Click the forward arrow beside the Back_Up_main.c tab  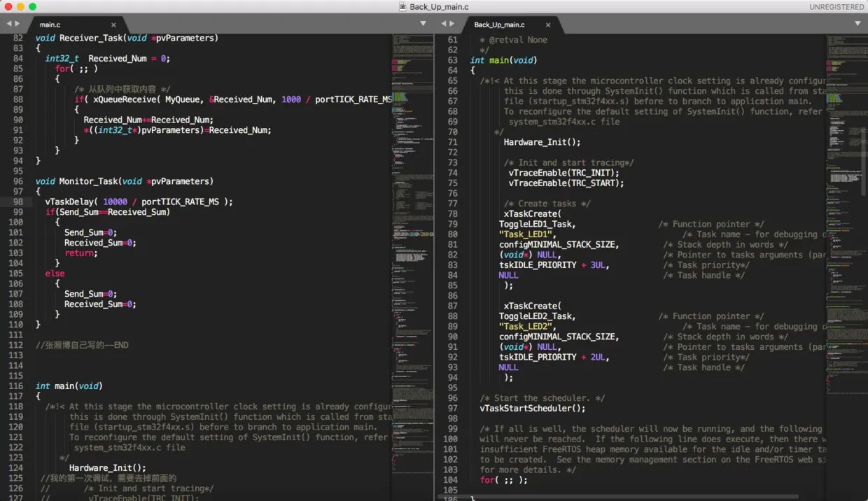click(x=452, y=24)
